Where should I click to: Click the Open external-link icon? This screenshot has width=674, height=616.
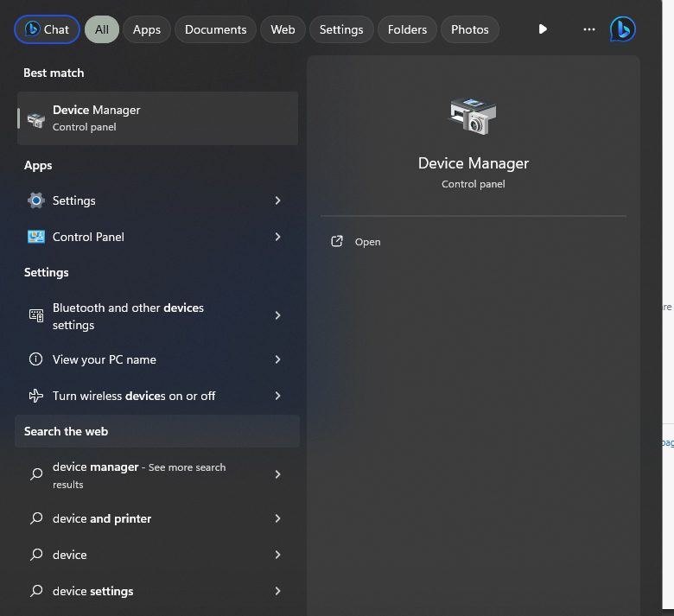coord(337,242)
